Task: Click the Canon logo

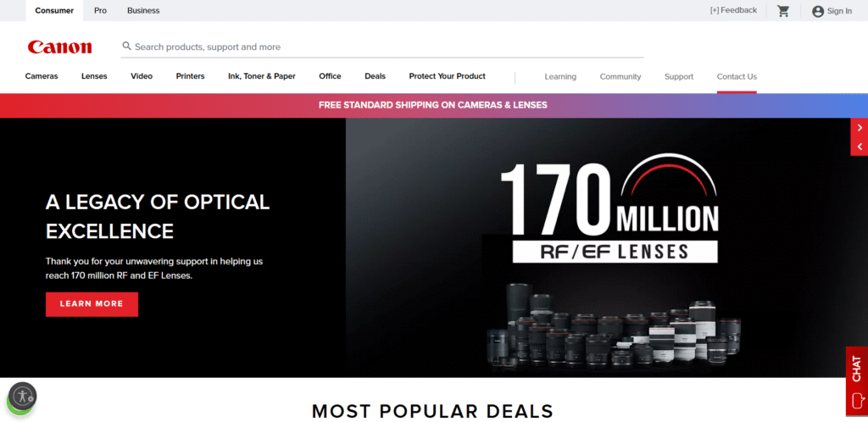Action: point(59,47)
